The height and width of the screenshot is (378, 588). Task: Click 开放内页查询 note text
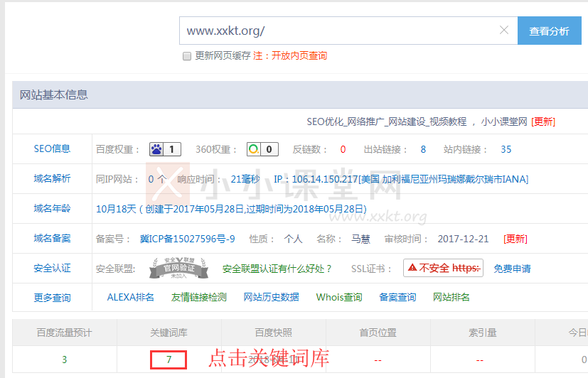(x=299, y=56)
